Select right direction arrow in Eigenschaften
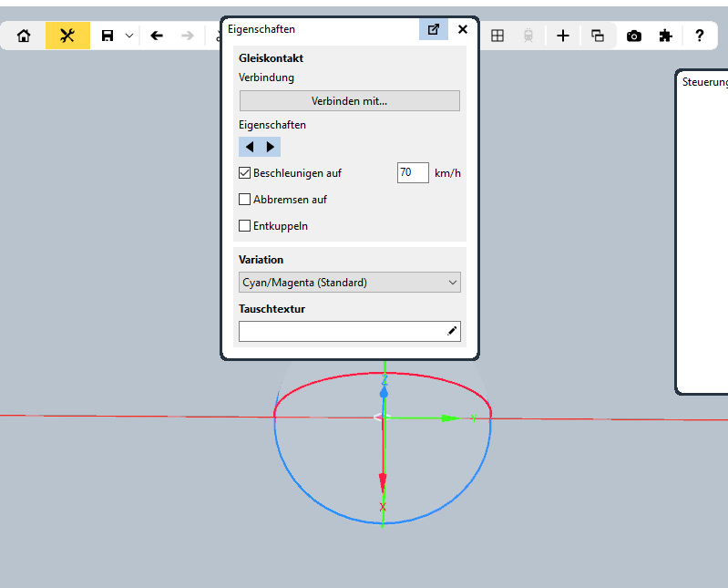 [271, 147]
